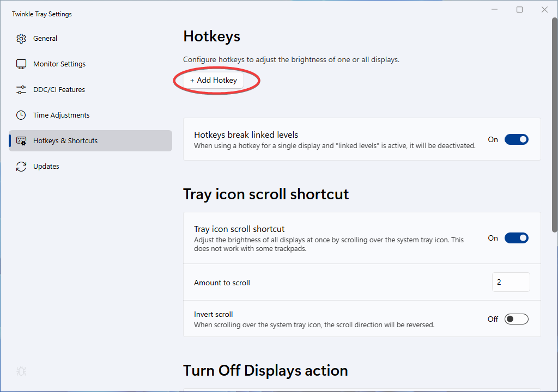558x392 pixels.
Task: Maximize the Twinkle Tray Settings window
Action: 519,10
